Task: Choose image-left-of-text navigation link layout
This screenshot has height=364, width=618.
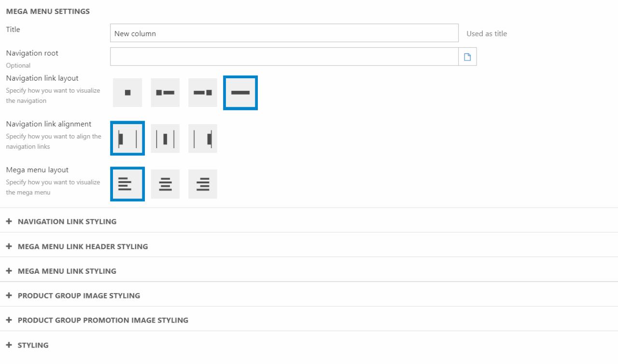Action: click(x=165, y=93)
